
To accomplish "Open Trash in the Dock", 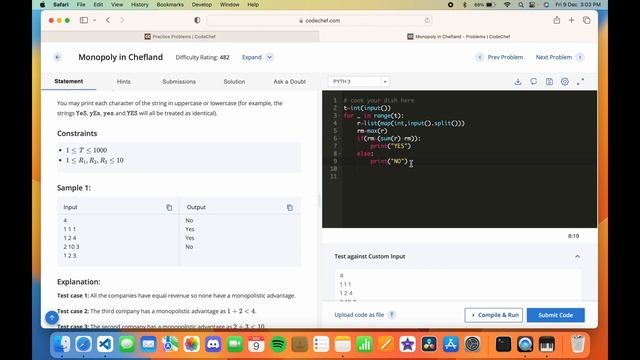I will (x=578, y=344).
